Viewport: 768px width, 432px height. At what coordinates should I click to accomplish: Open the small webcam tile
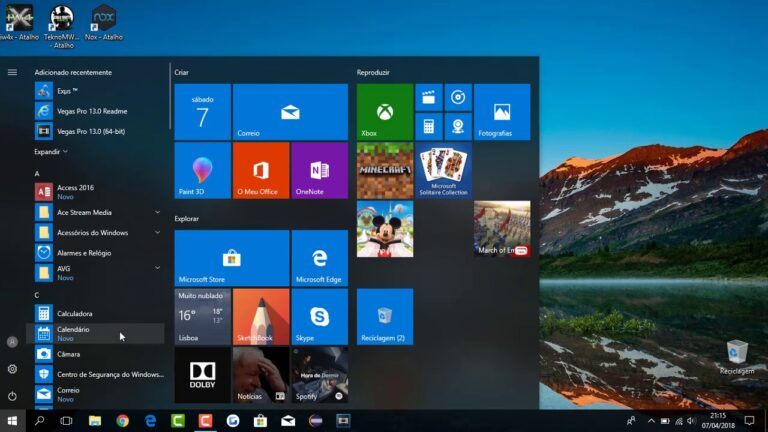pyautogui.click(x=458, y=126)
